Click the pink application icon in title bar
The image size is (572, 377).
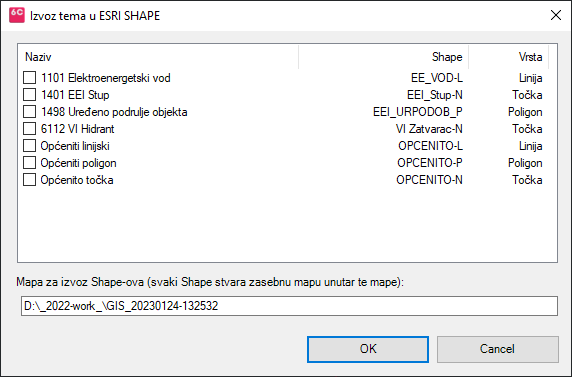click(17, 15)
